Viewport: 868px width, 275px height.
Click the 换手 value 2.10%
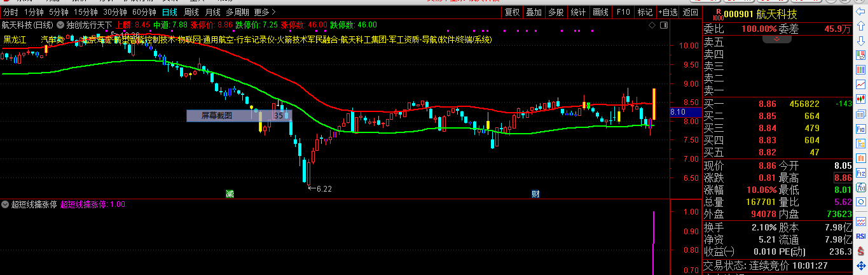763,227
